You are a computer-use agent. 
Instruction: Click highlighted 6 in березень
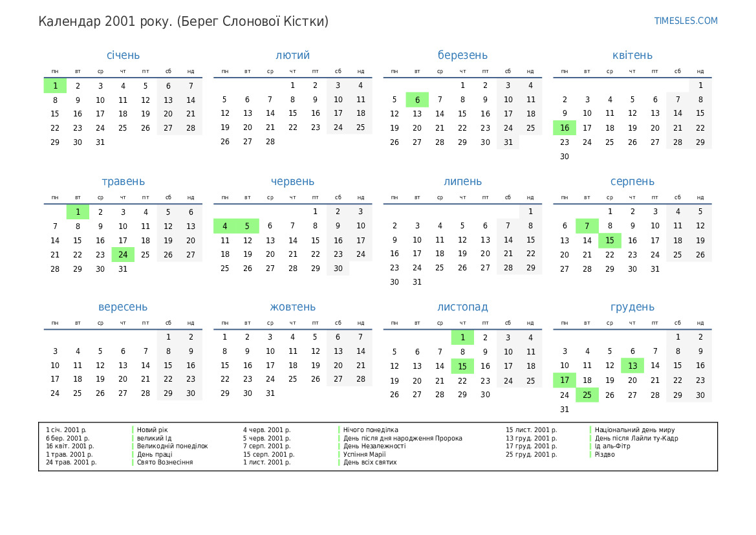(x=417, y=100)
